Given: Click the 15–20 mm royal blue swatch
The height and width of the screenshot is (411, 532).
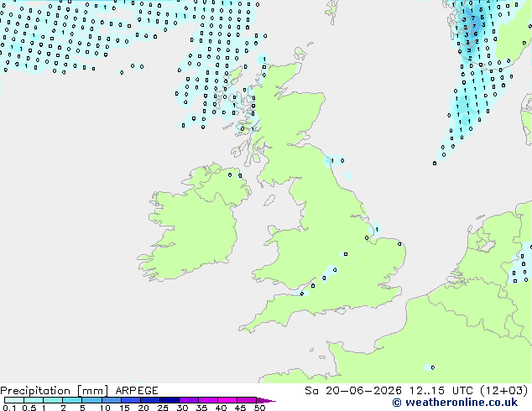Looking at the screenshot, I should [130, 400].
